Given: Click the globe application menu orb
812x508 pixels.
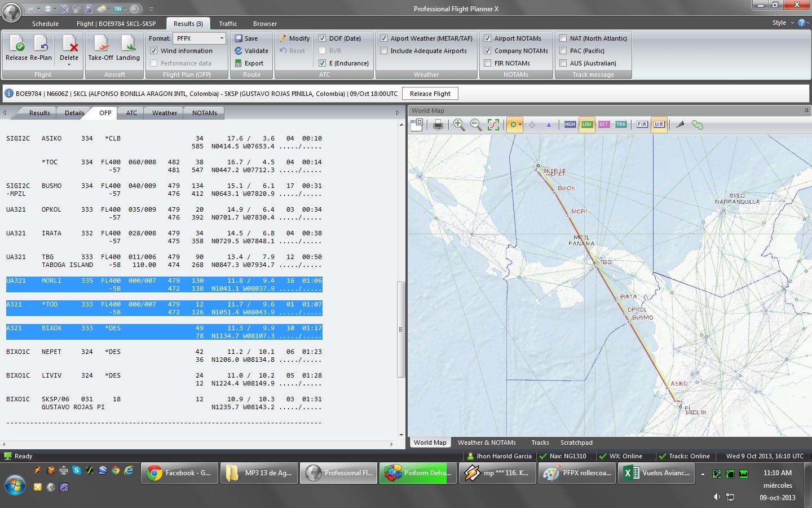Looking at the screenshot, I should (11, 11).
